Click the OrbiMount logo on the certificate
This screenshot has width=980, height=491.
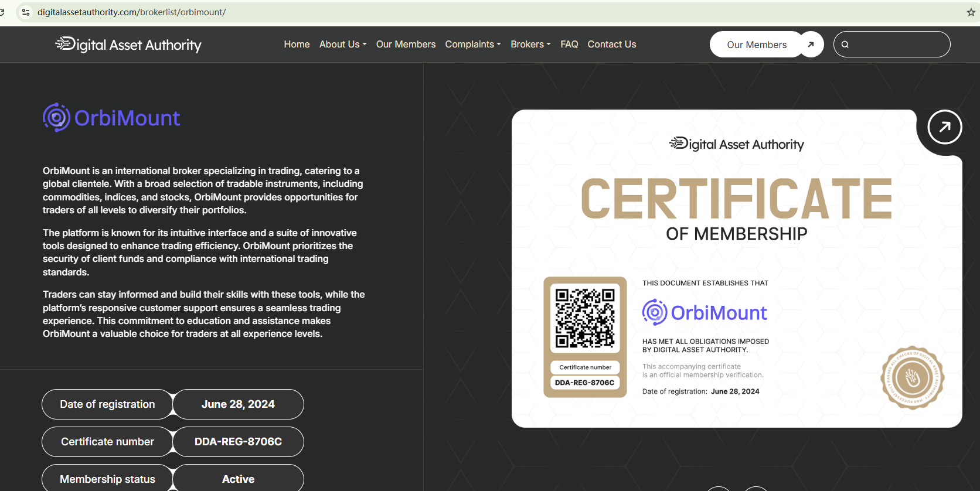pos(705,312)
